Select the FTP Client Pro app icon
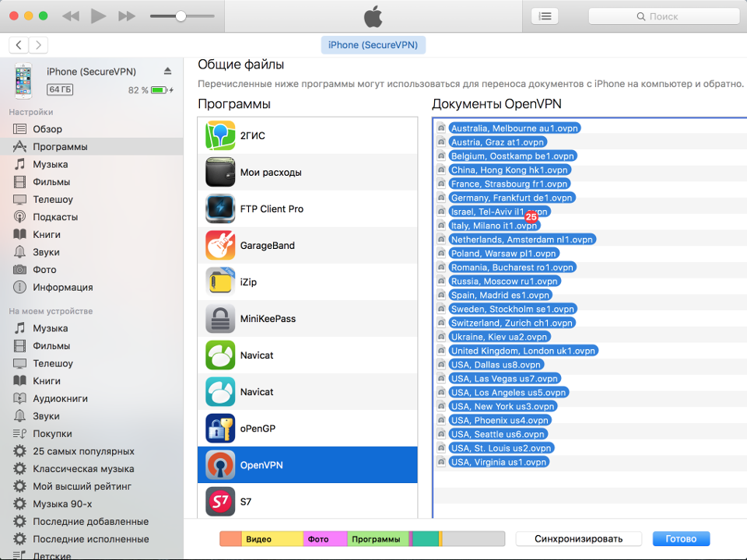747x560 pixels. [220, 208]
